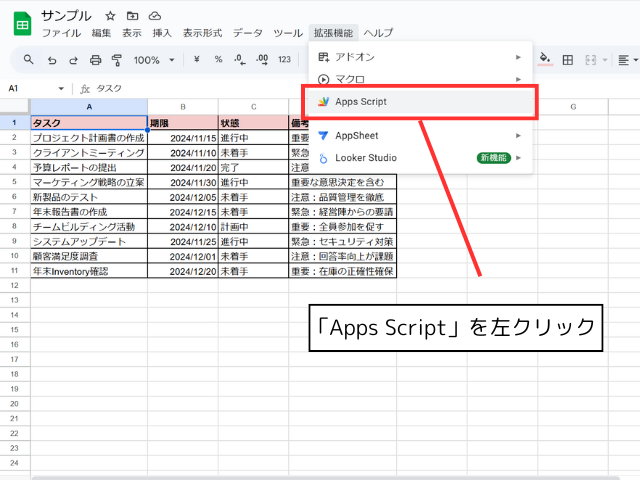640x480 pixels.
Task: Select the 2024/11/20 date cell
Action: point(183,168)
